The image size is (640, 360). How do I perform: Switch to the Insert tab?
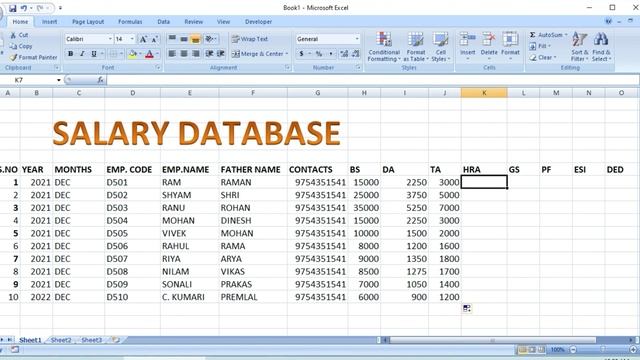point(49,22)
